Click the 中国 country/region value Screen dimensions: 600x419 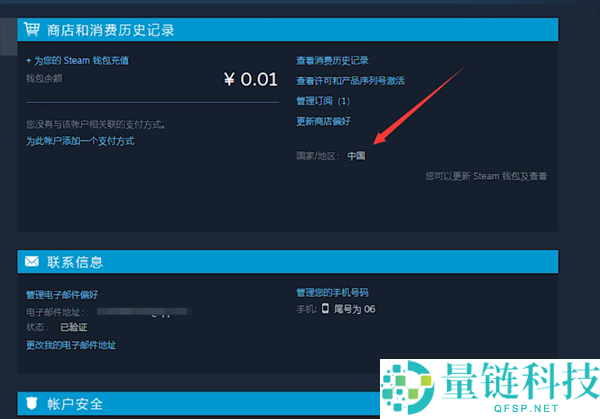pos(356,156)
